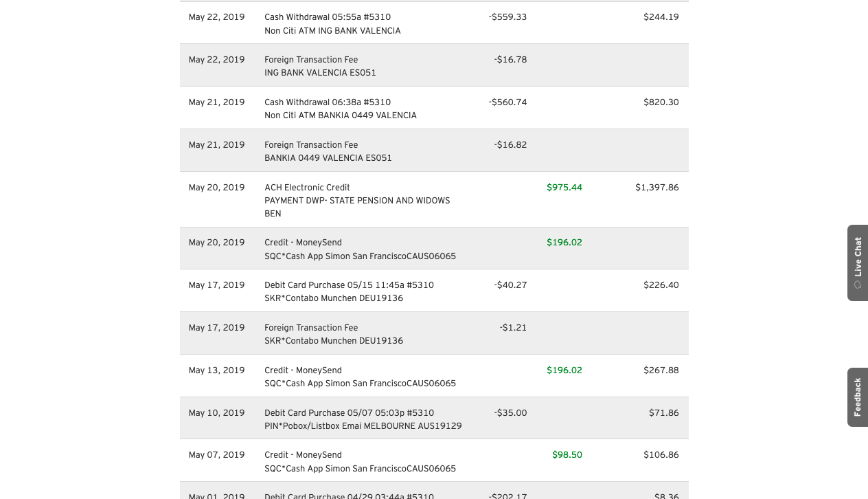Click the -$35.00 purchase amount
The width and height of the screenshot is (868, 499).
[510, 413]
